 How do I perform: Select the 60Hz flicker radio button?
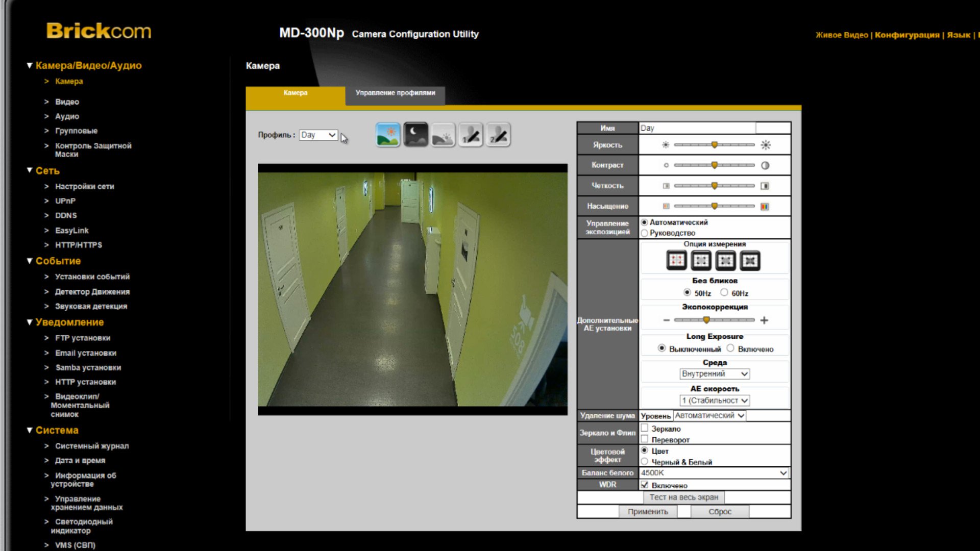724,293
